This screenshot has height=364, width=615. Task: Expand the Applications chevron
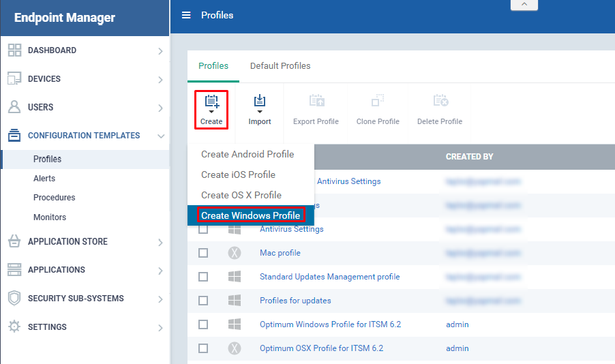(160, 271)
